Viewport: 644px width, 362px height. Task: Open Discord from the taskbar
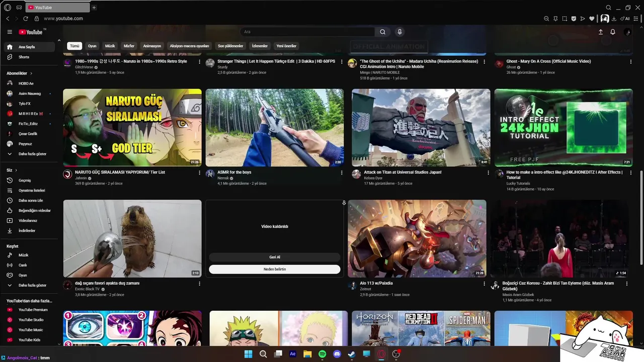click(337, 354)
